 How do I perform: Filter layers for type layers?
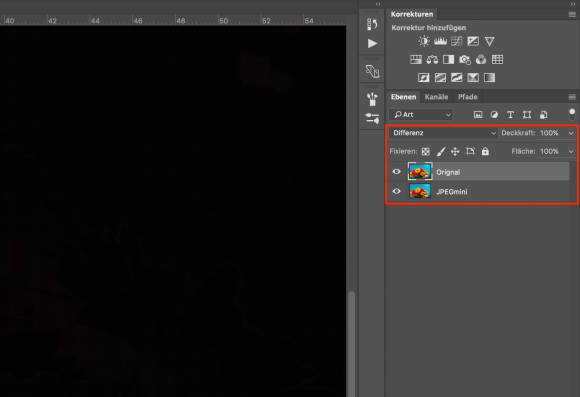coord(510,115)
